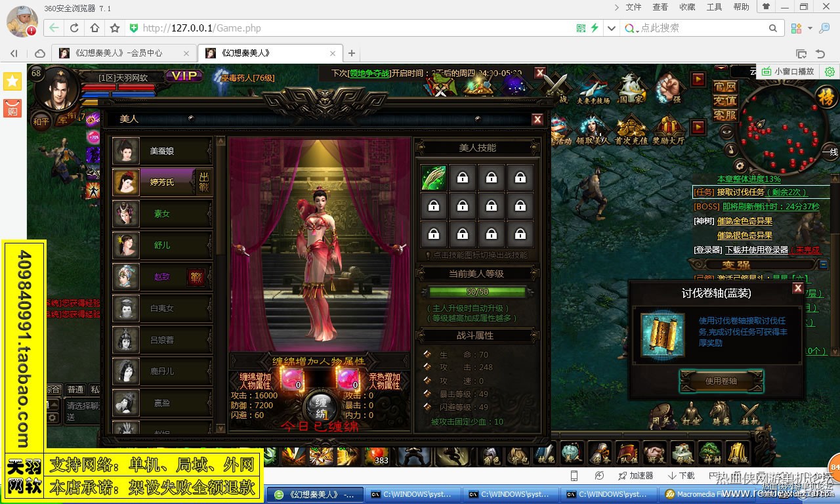Image resolution: width=840 pixels, height=504 pixels.
Task: Select beauty 舒儿 from the list
Action: 162,245
